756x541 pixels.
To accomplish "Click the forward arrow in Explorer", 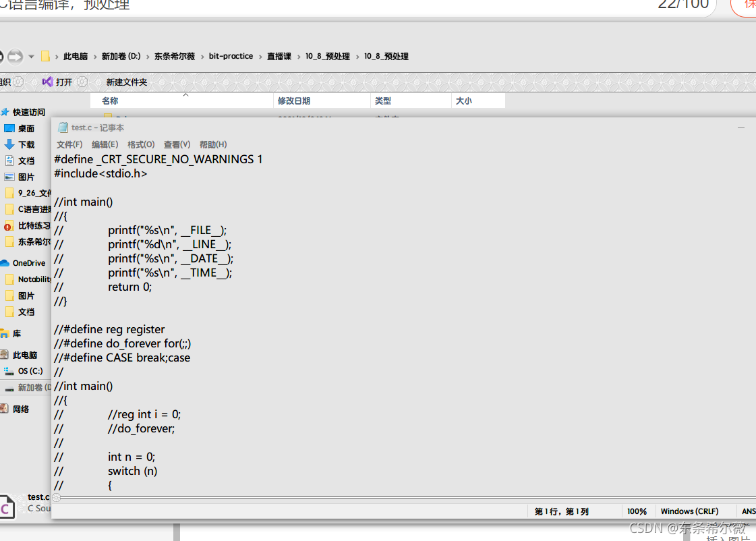I will pyautogui.click(x=15, y=57).
